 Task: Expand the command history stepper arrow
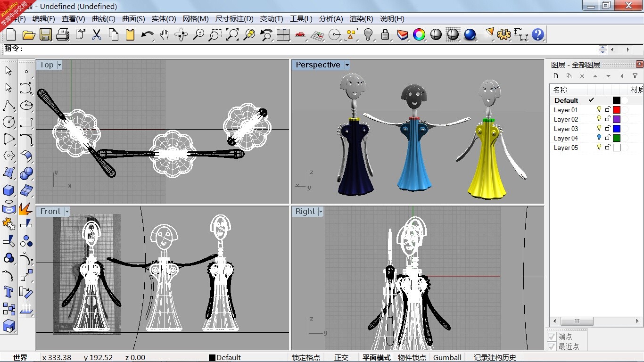(603, 49)
